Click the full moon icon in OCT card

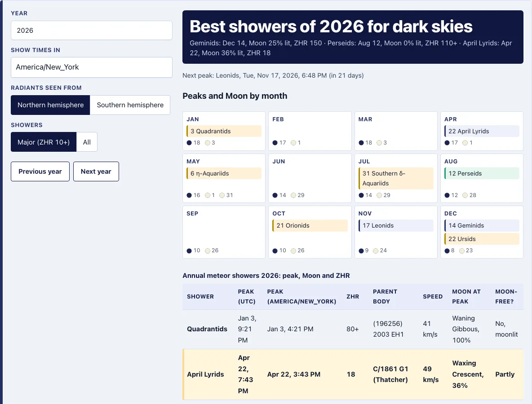click(293, 251)
